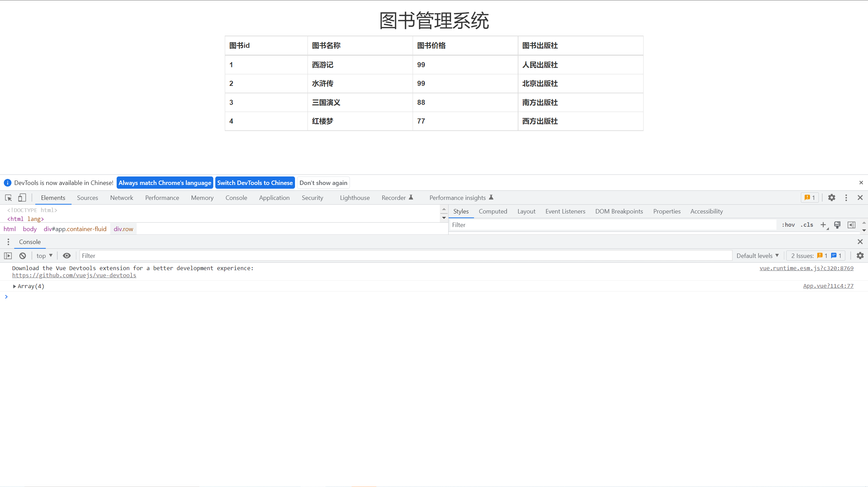Click Switch DevTools to Chinese button
Image resolution: width=868 pixels, height=487 pixels.
click(255, 183)
